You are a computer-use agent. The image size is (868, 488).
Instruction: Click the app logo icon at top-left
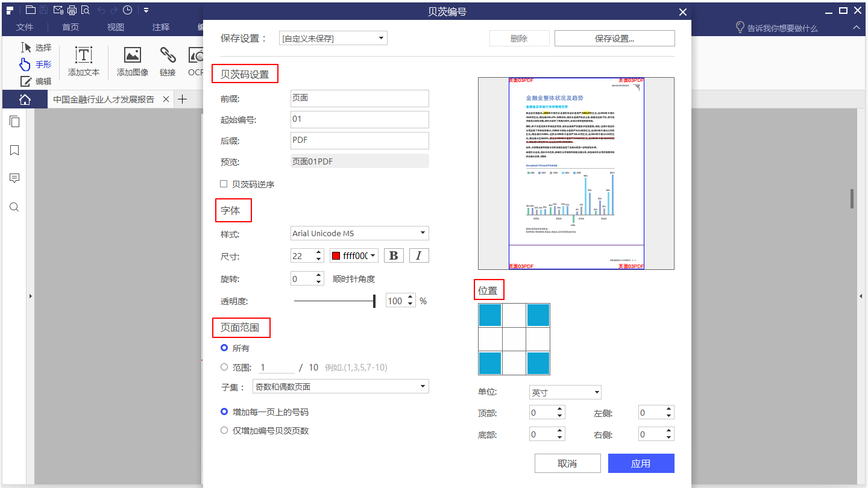pyautogui.click(x=10, y=10)
